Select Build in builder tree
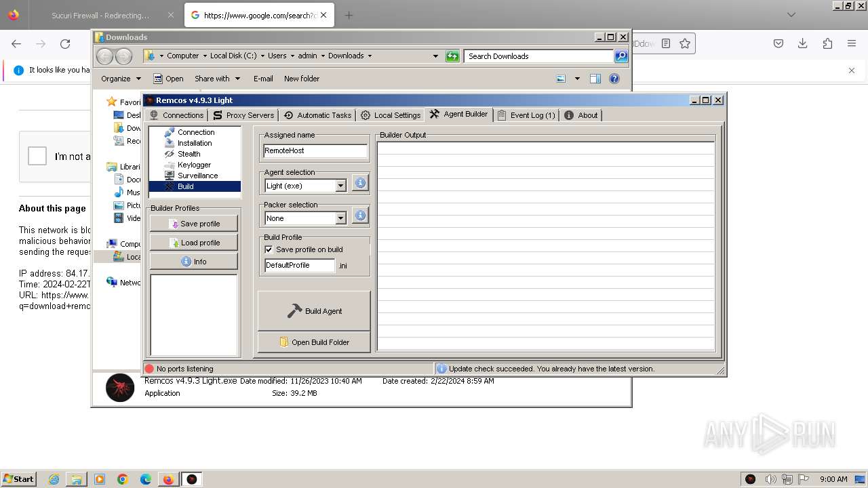The height and width of the screenshot is (488, 868). point(185,186)
